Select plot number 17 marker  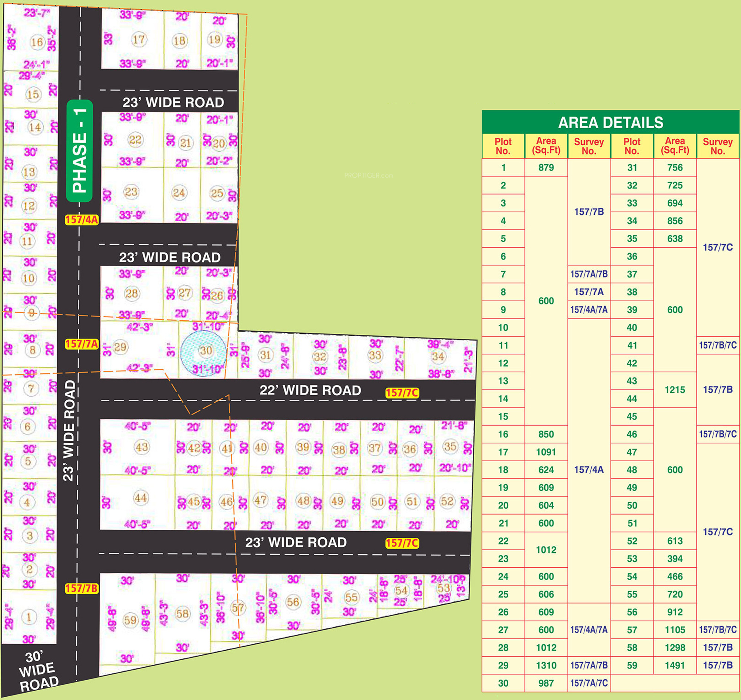(139, 40)
